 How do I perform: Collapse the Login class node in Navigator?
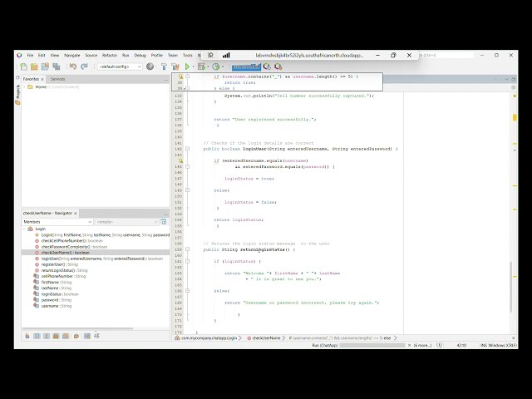(x=24, y=229)
